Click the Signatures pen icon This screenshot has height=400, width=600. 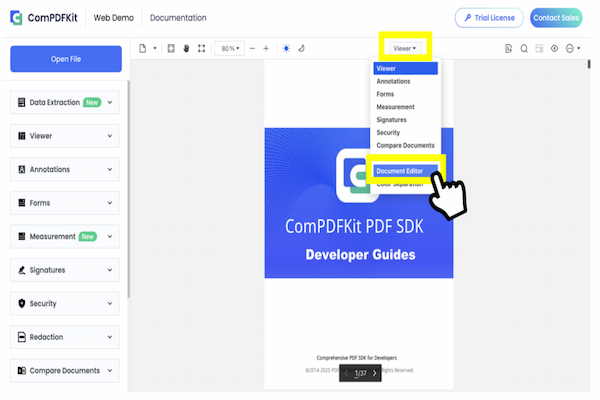pyautogui.click(x=22, y=270)
